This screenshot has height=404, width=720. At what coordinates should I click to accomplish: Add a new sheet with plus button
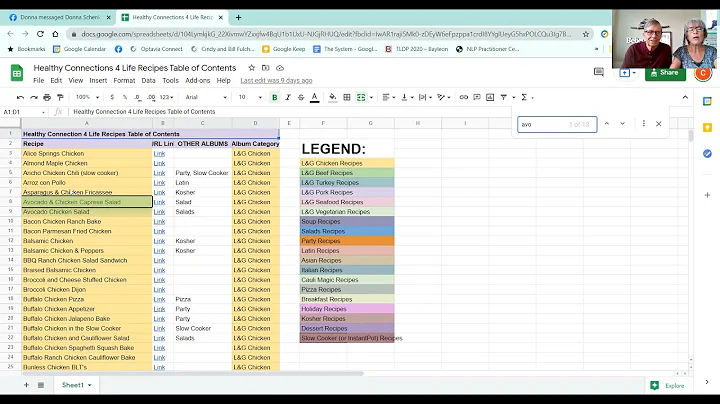(x=26, y=385)
